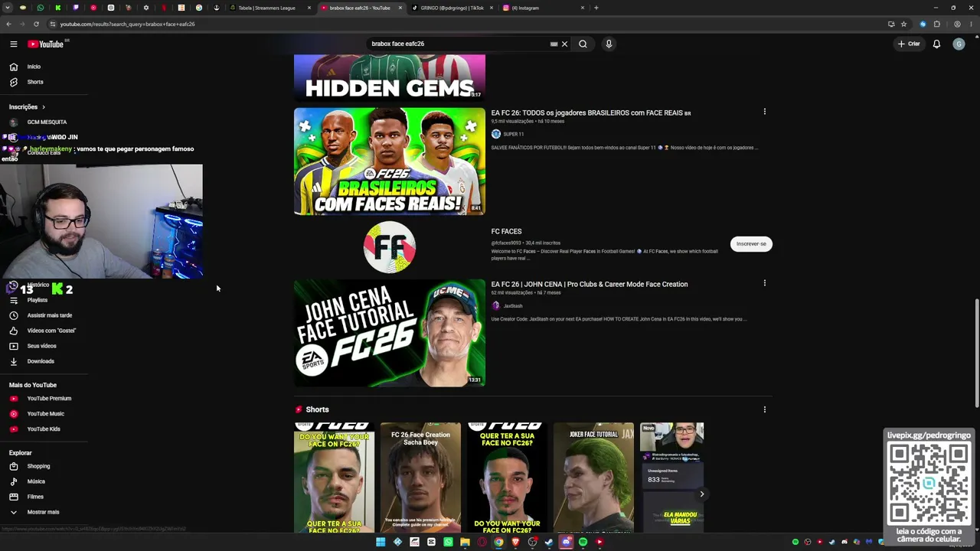Open the FC FACES channel name

(x=506, y=231)
